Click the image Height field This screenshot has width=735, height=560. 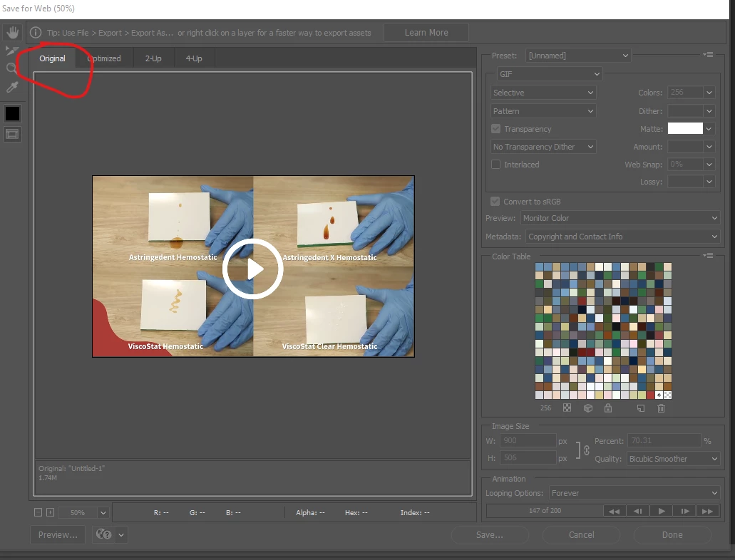point(528,458)
